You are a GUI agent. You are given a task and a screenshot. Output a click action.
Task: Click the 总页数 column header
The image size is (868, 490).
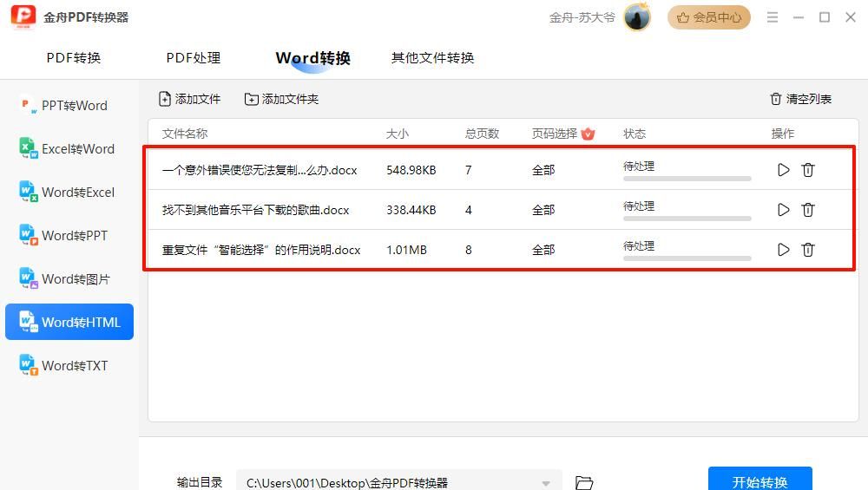(x=482, y=134)
